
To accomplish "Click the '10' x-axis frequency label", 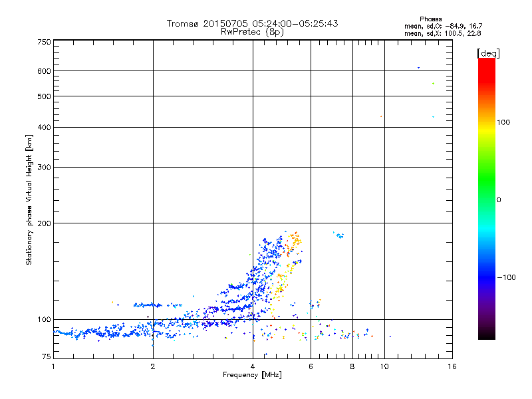I will pyautogui.click(x=384, y=366).
